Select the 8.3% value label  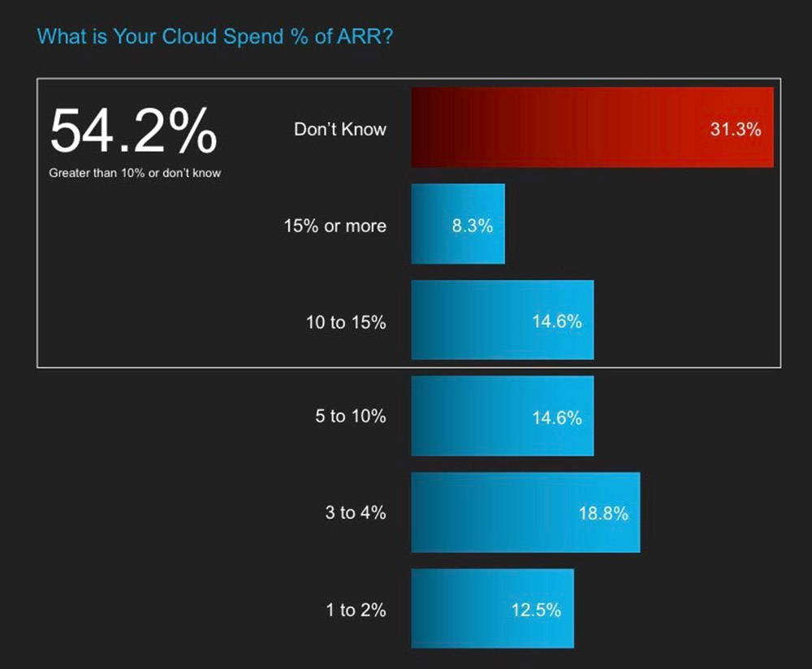472,226
